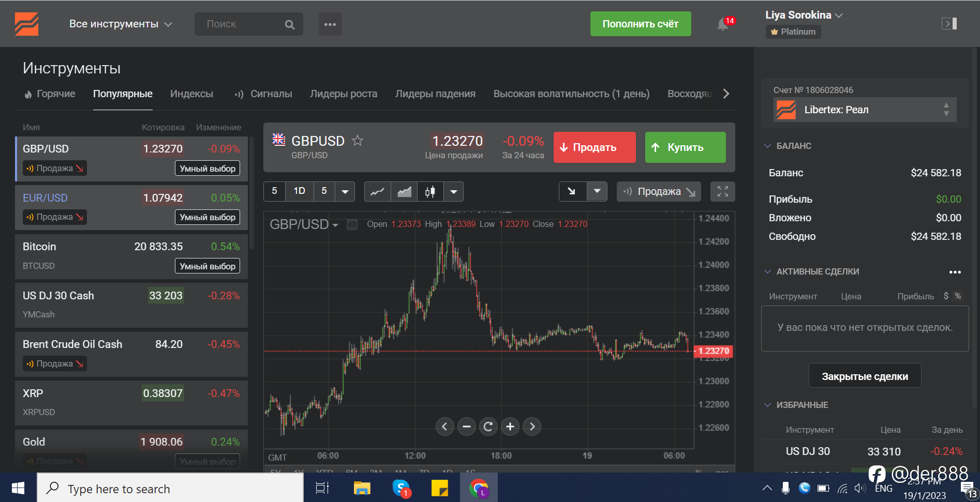The image size is (980, 502).
Task: Collapse the Active Trades section
Action: pyautogui.click(x=768, y=271)
